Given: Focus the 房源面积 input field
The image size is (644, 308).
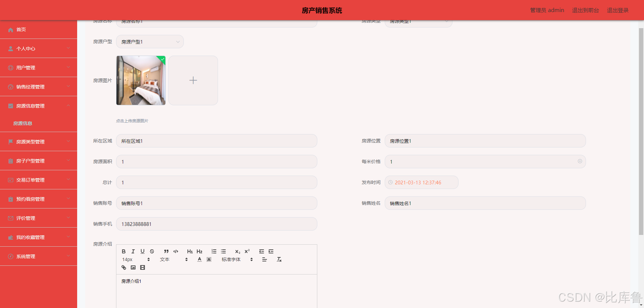Looking at the screenshot, I should point(217,162).
